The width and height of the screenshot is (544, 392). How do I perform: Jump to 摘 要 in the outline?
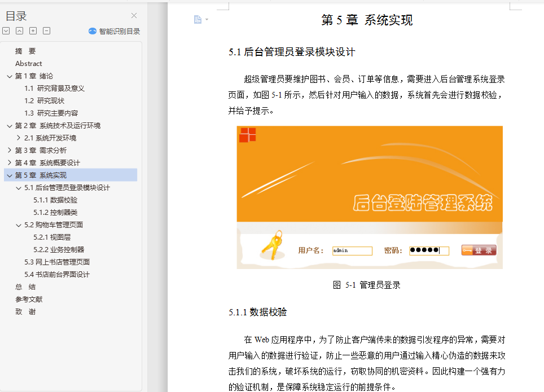[x=25, y=51]
